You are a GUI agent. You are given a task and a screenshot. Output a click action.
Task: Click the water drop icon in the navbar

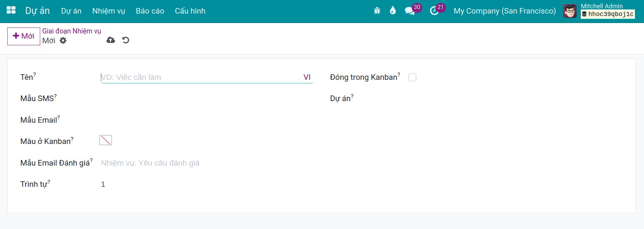point(393,10)
